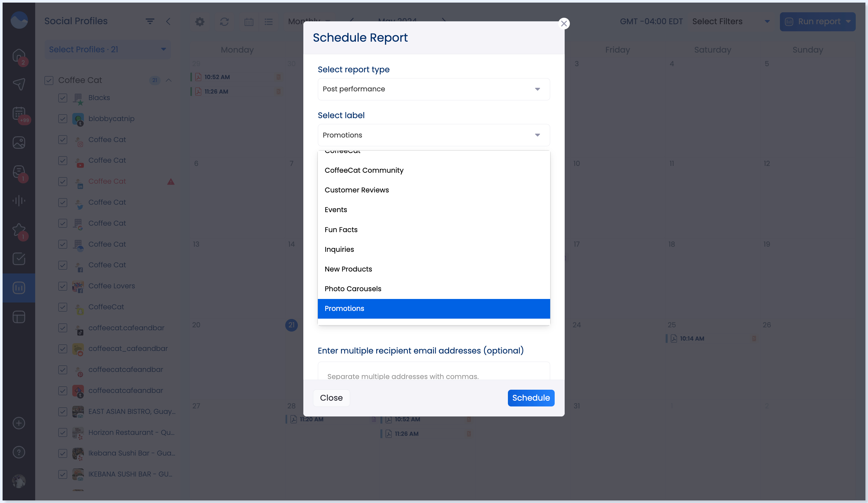Choose New Products label option
Viewport: 868px width, 503px height.
tap(433, 269)
